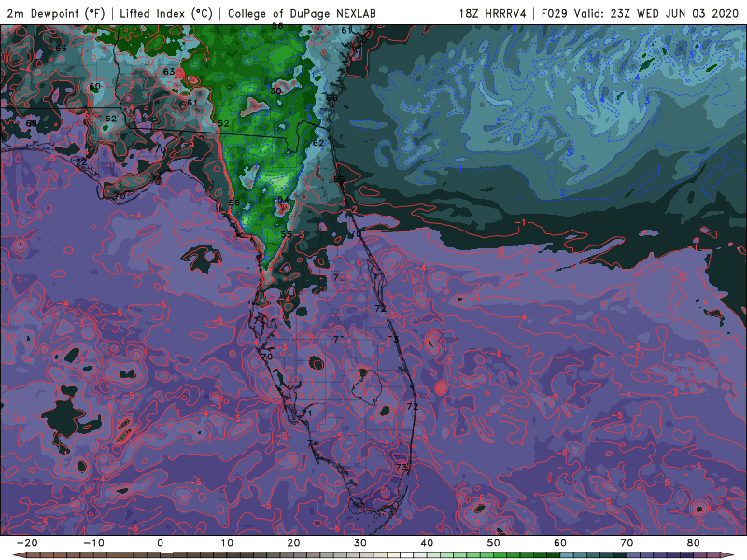
Task: Click the "63" dewpoint value on the map
Action: point(169,72)
